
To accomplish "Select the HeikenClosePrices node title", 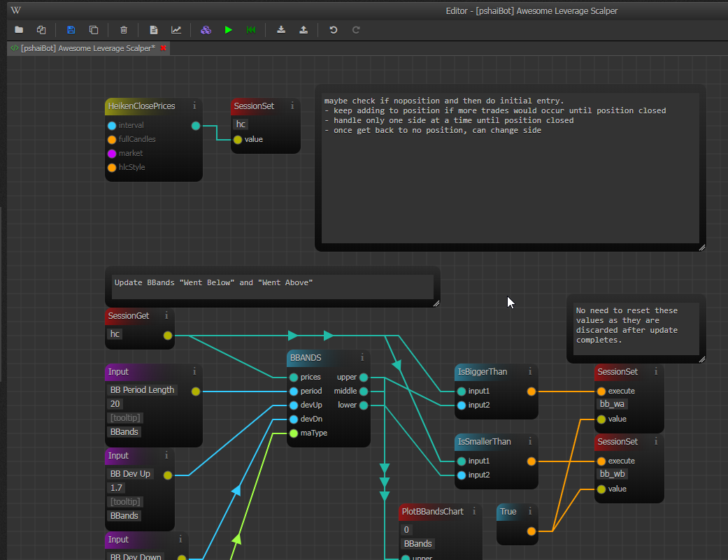I will point(141,106).
